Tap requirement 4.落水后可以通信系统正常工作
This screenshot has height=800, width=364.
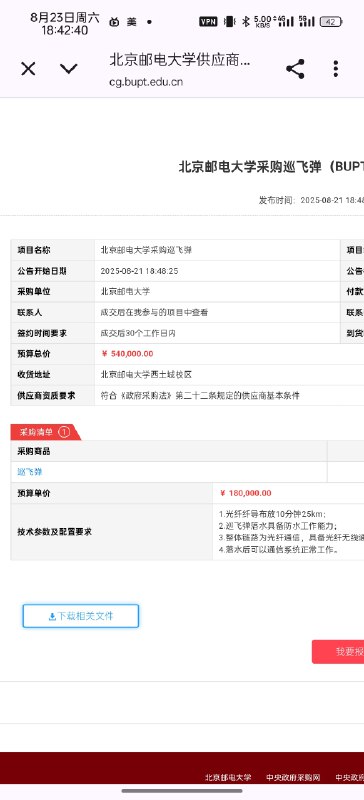[x=279, y=550]
